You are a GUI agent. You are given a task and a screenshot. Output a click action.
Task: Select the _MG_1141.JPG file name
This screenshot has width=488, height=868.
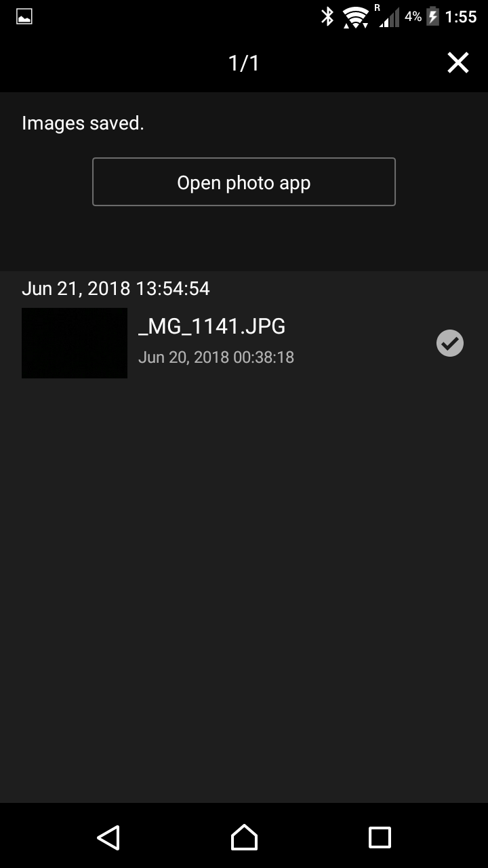click(211, 326)
